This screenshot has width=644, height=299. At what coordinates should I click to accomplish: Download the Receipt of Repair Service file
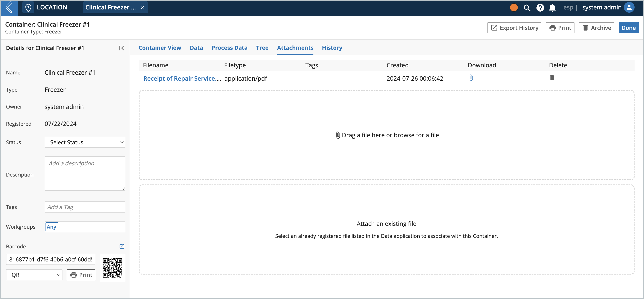tap(471, 78)
